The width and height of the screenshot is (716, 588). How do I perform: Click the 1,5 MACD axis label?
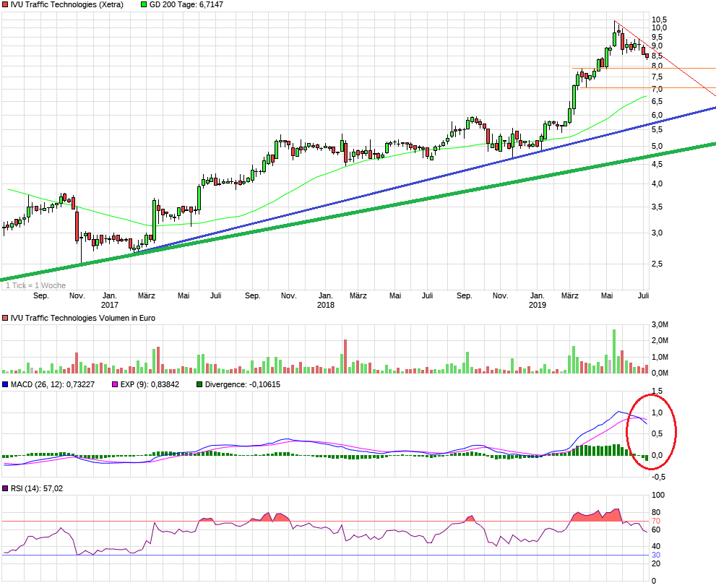[x=657, y=391]
